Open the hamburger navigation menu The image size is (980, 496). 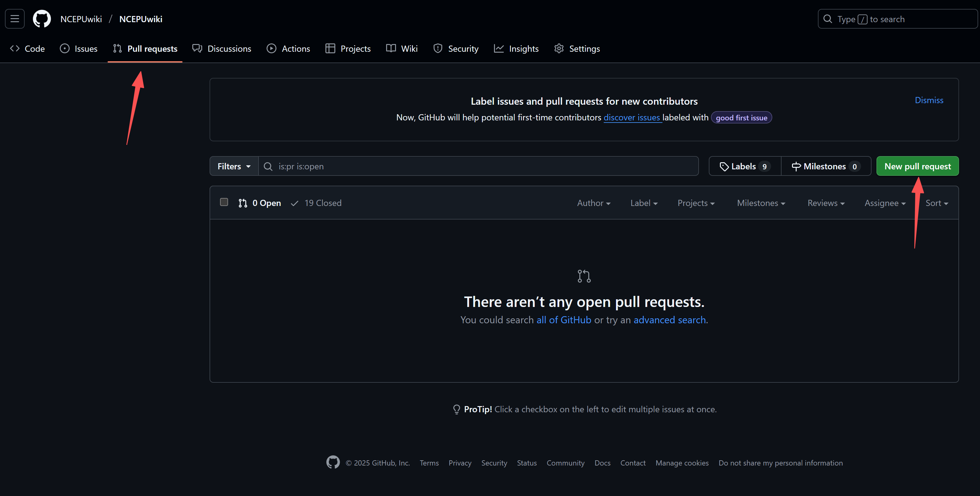pos(14,18)
